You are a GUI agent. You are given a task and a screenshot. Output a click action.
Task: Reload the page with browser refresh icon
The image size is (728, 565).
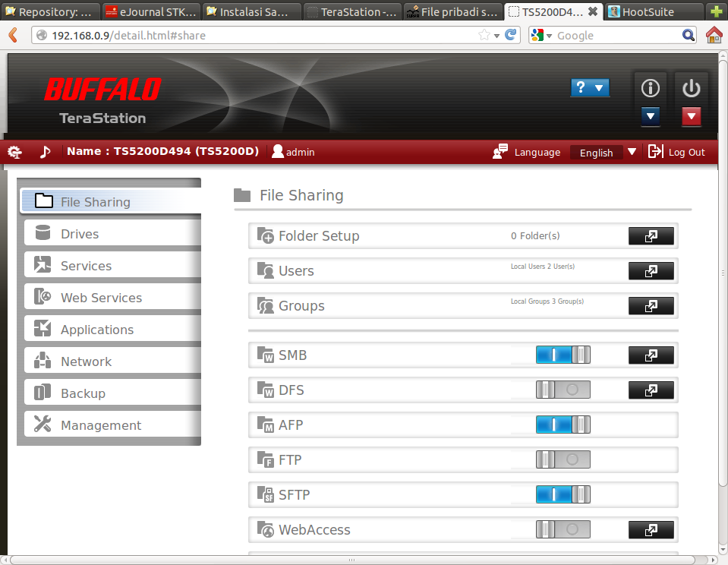(512, 35)
